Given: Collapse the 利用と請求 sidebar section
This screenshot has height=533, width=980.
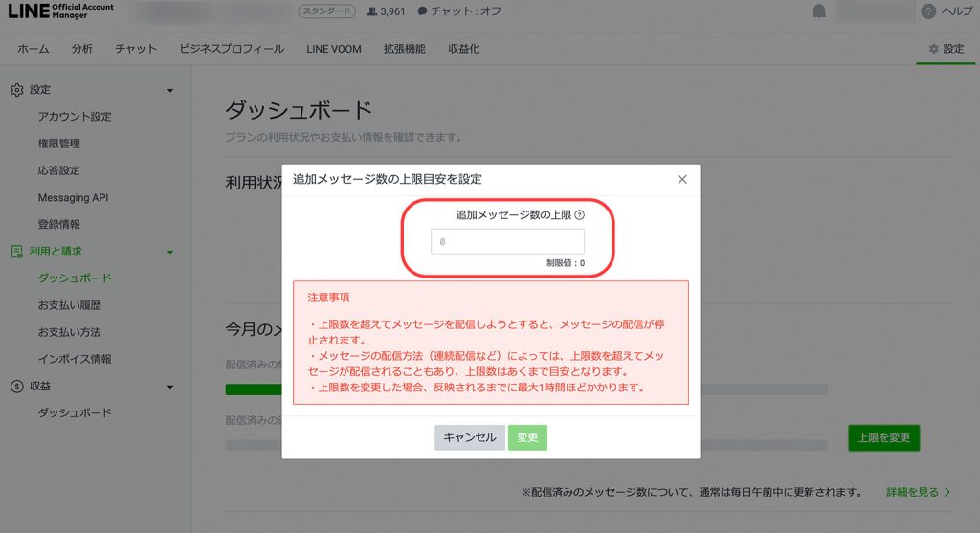Looking at the screenshot, I should 170,252.
